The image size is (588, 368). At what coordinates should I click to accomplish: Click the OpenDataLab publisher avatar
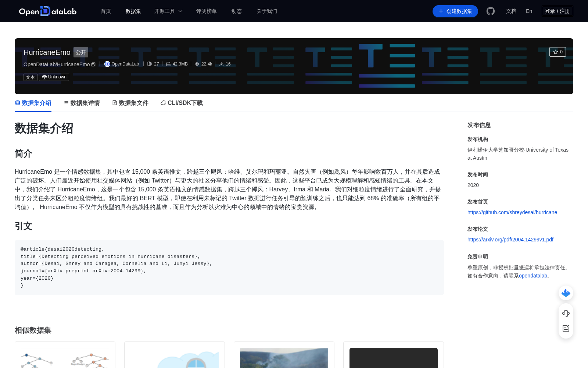107,64
